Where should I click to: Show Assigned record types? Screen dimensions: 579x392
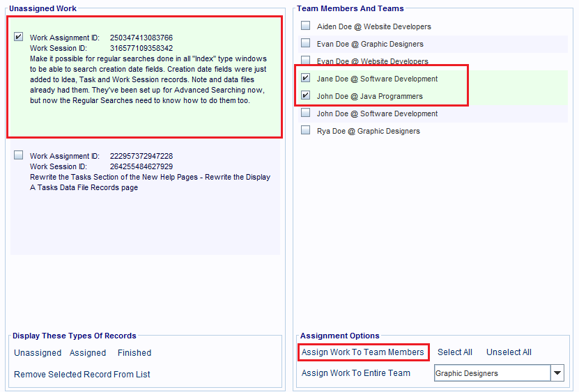[x=88, y=353]
